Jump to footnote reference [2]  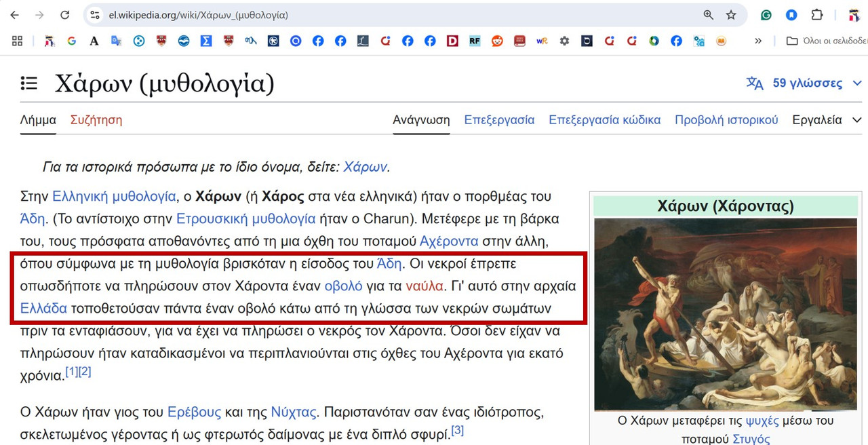pyautogui.click(x=85, y=372)
